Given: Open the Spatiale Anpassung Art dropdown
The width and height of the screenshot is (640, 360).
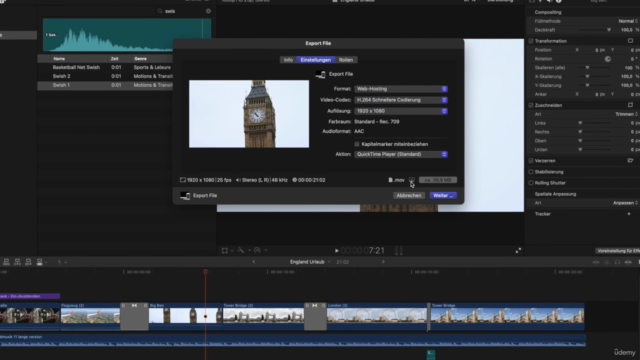Looking at the screenshot, I should 625,203.
